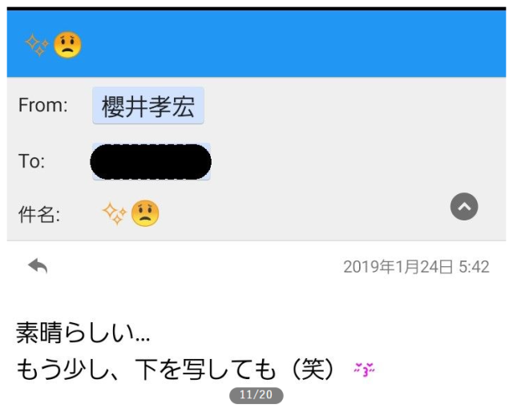Tap the worried face emoji in subject line
The height and width of the screenshot is (420, 513).
pyautogui.click(x=145, y=213)
